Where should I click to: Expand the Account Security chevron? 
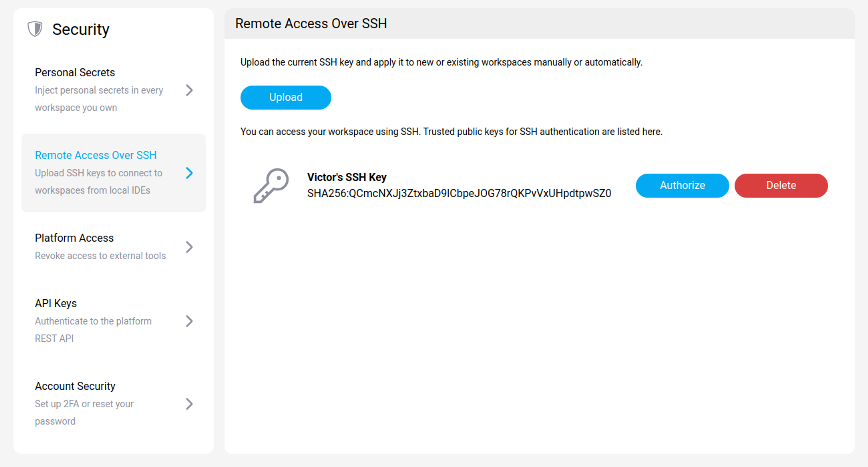[190, 404]
